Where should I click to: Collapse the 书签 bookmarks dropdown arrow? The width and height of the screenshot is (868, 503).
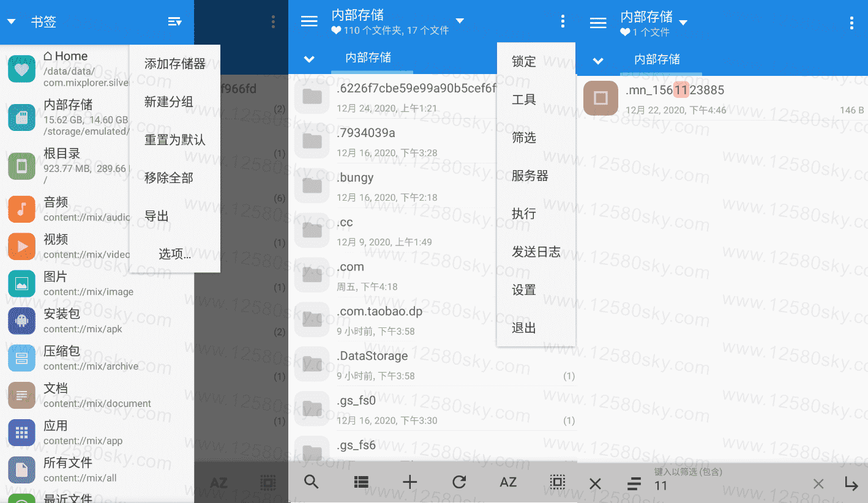[11, 23]
